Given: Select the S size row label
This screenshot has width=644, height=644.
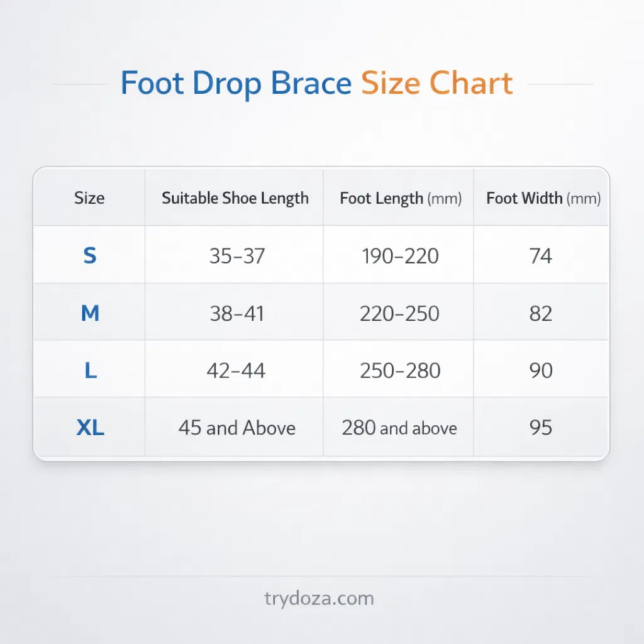Looking at the screenshot, I should coord(90,255).
